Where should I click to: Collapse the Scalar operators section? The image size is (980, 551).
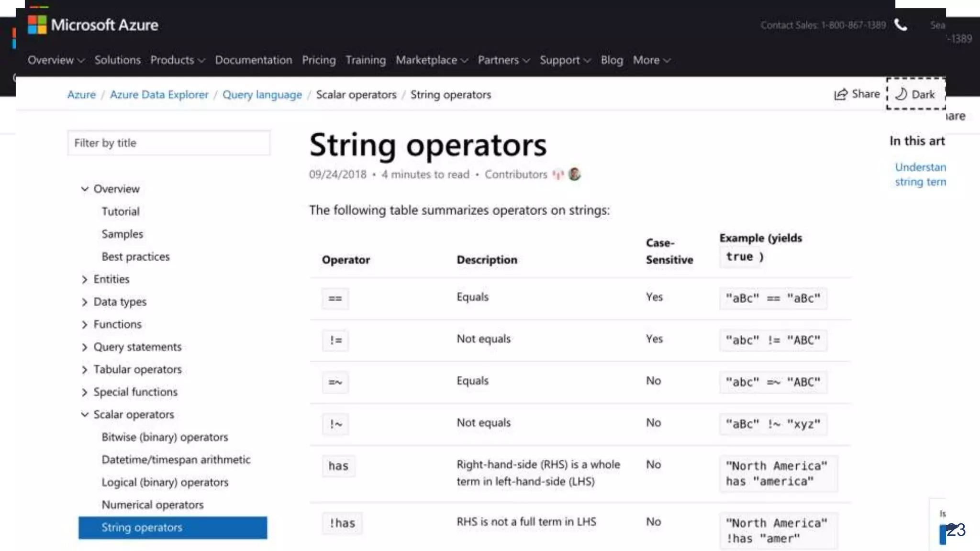pos(85,415)
